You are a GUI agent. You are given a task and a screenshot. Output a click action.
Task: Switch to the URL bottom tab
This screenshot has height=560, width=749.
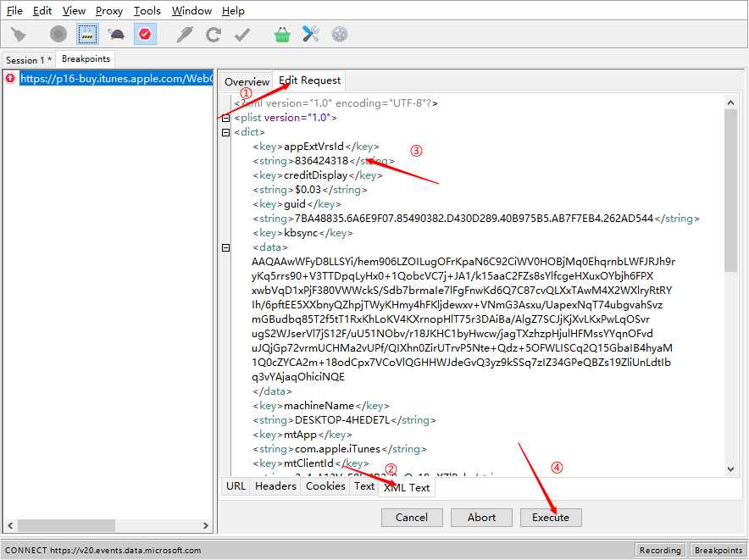coord(236,486)
